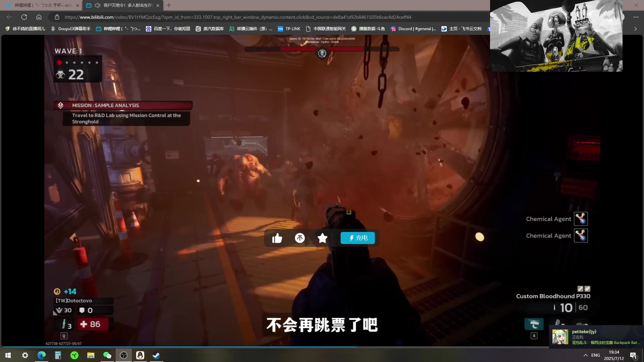Open the 中国联通智能网关 bookmark
This screenshot has width=644, height=362.
tap(326, 29)
